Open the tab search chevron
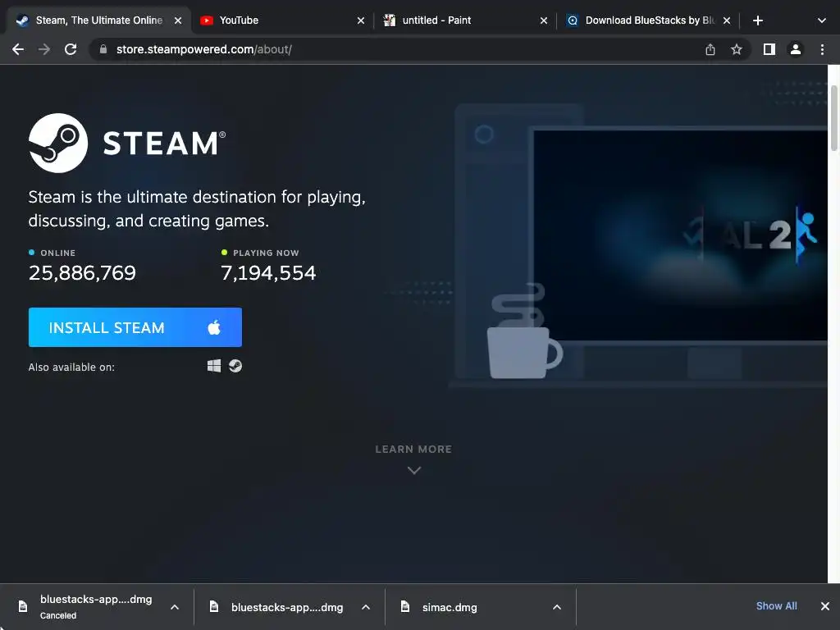 click(x=822, y=21)
